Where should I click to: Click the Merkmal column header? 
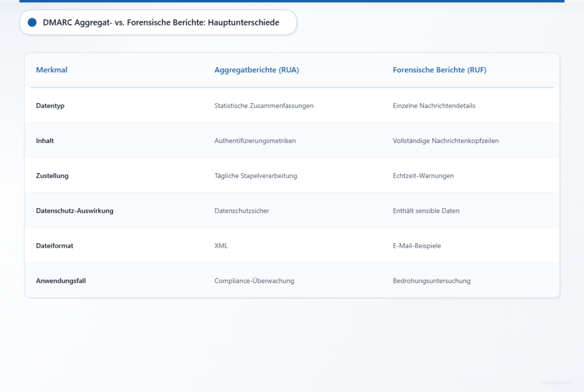[51, 70]
